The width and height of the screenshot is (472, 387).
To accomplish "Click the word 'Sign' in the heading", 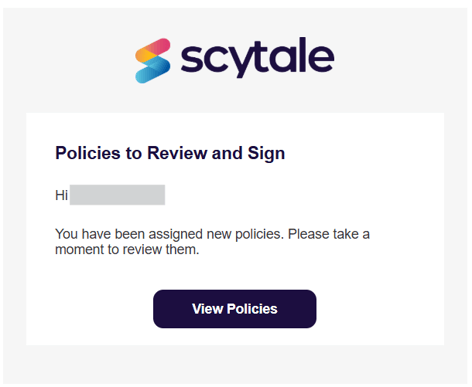I will (266, 154).
